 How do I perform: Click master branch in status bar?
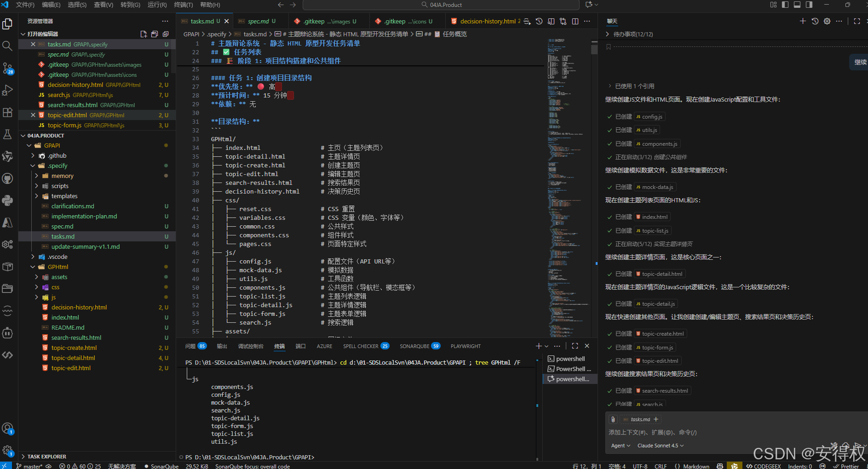click(29, 466)
